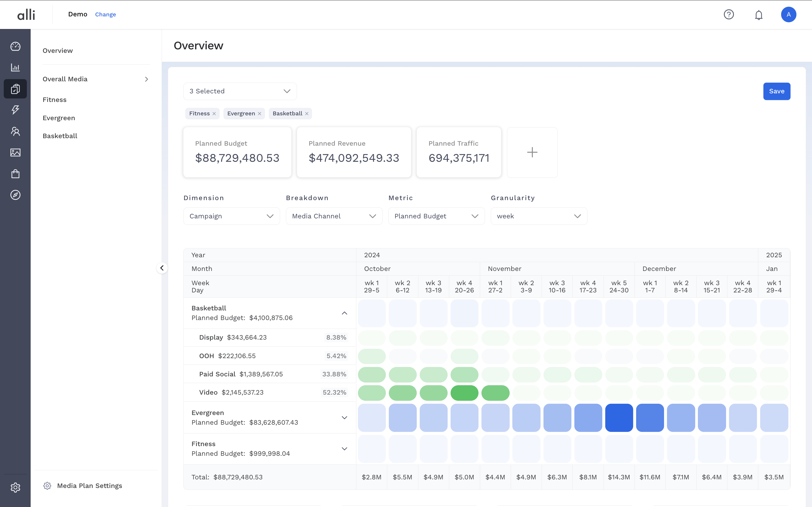The image size is (812, 507).
Task: Click the image gallery sidebar icon
Action: [15, 153]
